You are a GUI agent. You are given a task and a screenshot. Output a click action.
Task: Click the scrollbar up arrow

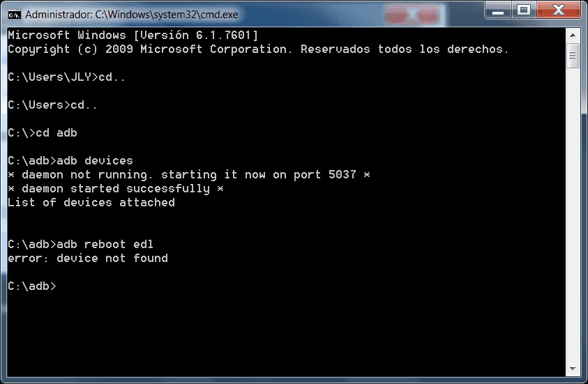tap(573, 36)
